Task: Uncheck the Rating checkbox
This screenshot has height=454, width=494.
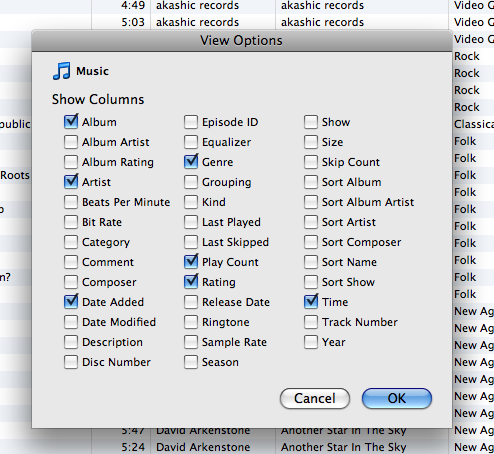Action: (191, 282)
